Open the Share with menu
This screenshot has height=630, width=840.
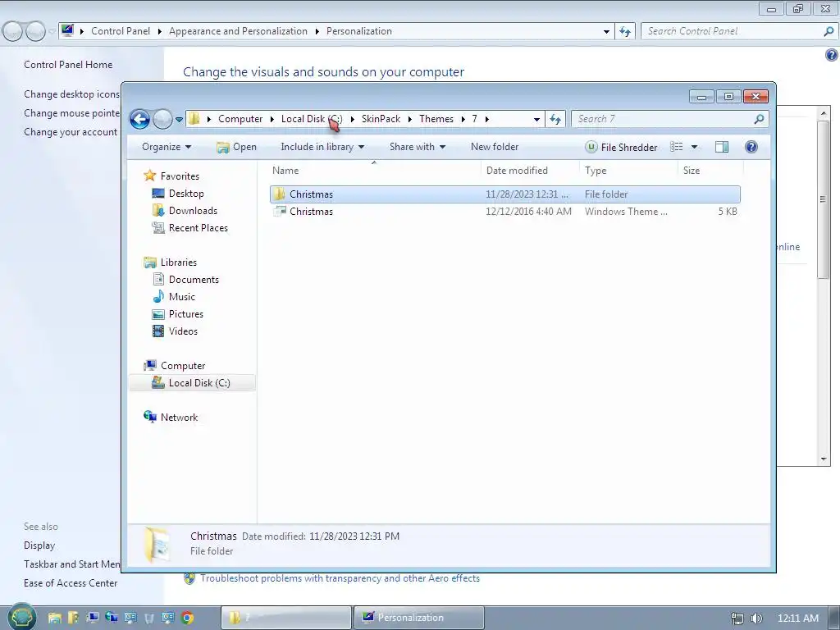coord(418,147)
